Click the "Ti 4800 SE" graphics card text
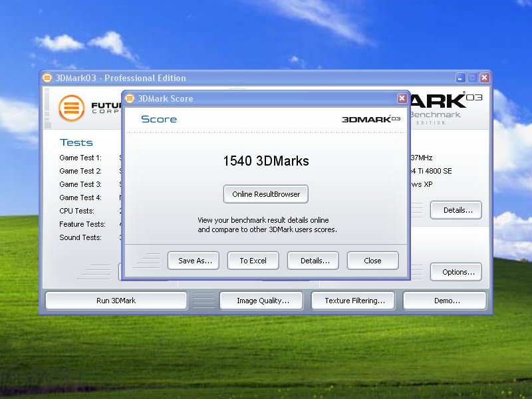Screen dimensions: 532x399 (435, 171)
